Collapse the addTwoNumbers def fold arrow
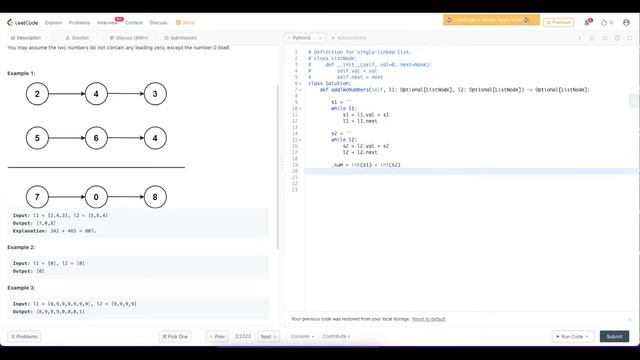640x360 pixels. (x=300, y=90)
